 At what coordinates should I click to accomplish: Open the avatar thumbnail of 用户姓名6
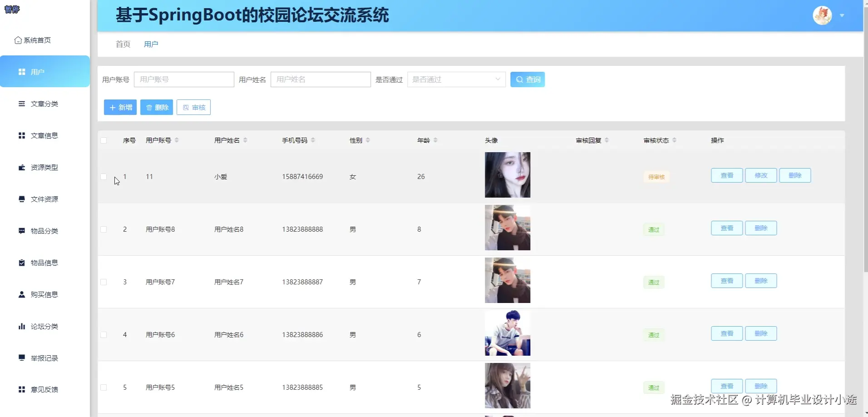pyautogui.click(x=507, y=333)
